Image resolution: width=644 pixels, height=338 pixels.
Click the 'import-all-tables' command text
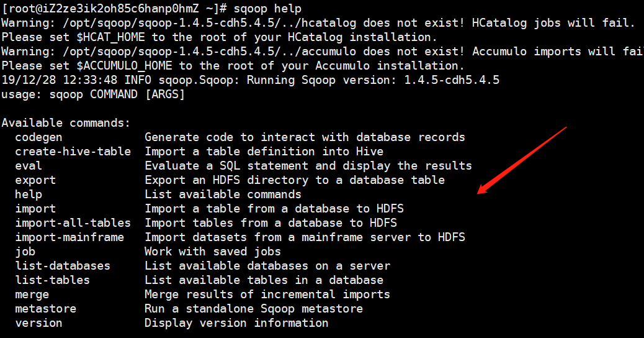point(73,223)
